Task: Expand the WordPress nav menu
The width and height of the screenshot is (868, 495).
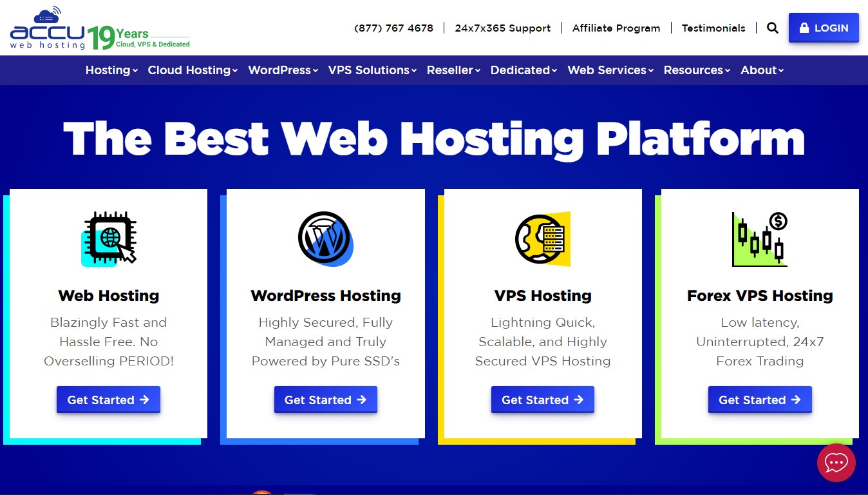Action: coord(283,70)
